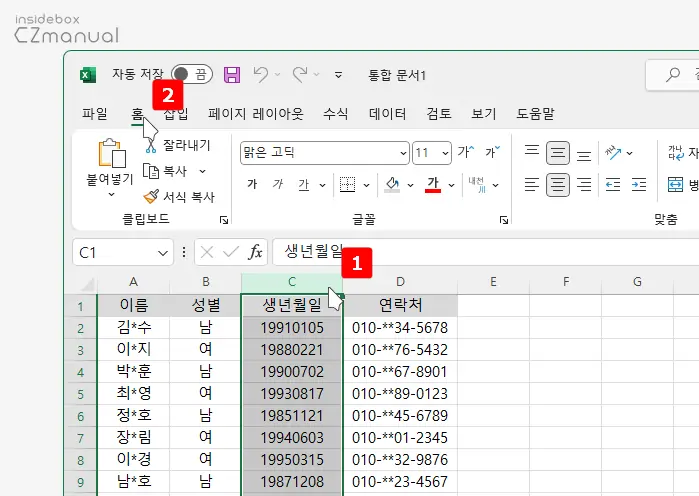Open the 데이터 (Data) tab
This screenshot has height=496, width=699.
point(387,114)
